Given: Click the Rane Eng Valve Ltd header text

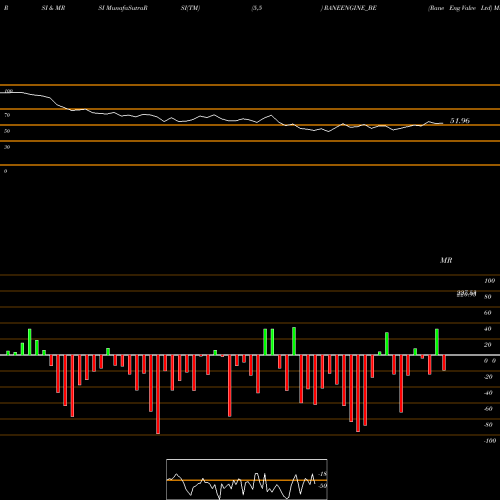Looking at the screenshot, I should click(460, 8).
